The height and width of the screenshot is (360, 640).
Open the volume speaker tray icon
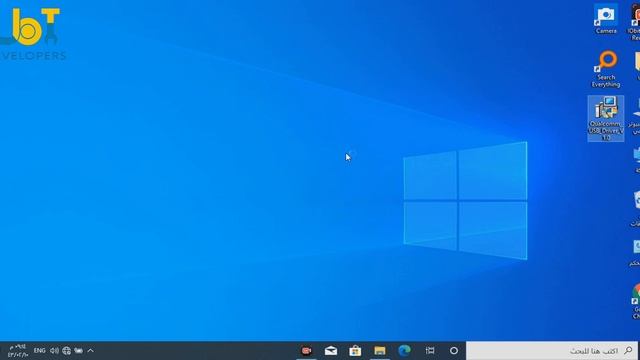pos(54,351)
